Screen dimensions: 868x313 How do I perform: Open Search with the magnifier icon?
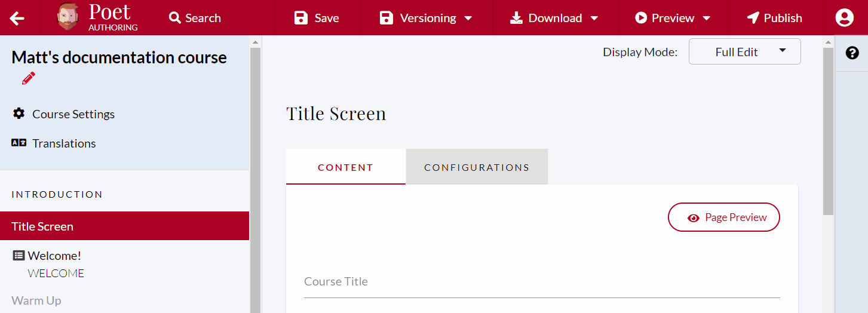pyautogui.click(x=174, y=18)
